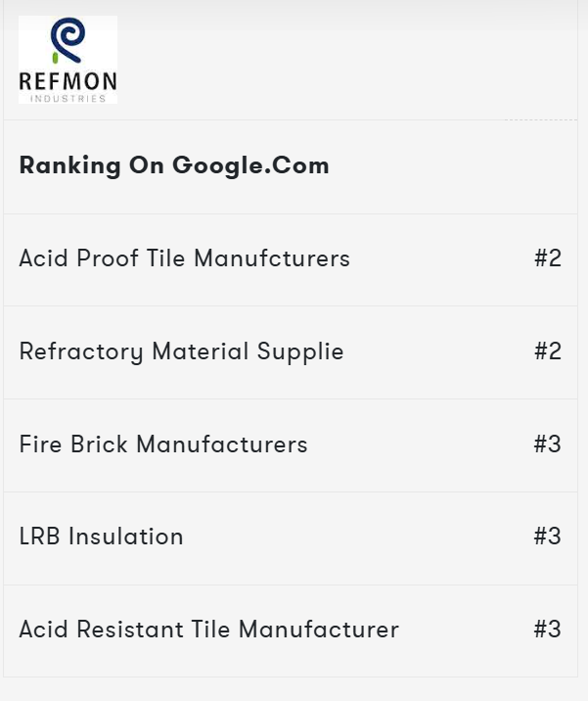
Task: Select the LRB Insulation keyword
Action: [101, 537]
